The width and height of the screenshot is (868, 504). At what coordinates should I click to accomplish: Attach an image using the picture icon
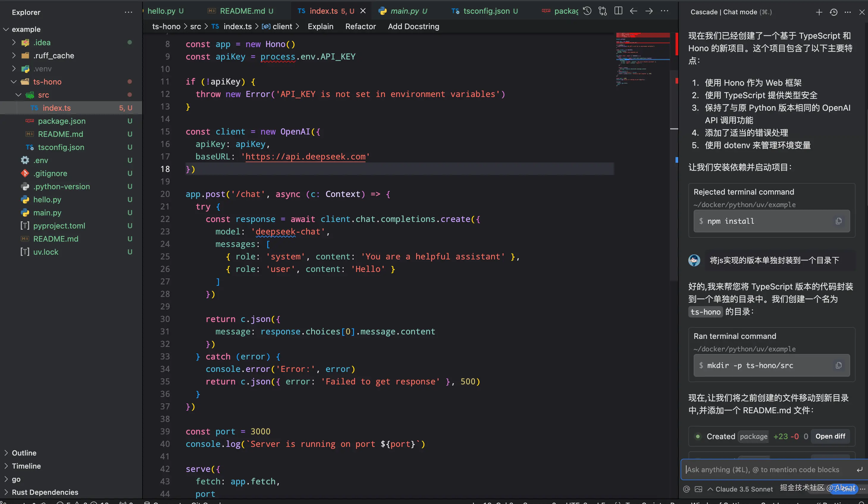point(698,489)
